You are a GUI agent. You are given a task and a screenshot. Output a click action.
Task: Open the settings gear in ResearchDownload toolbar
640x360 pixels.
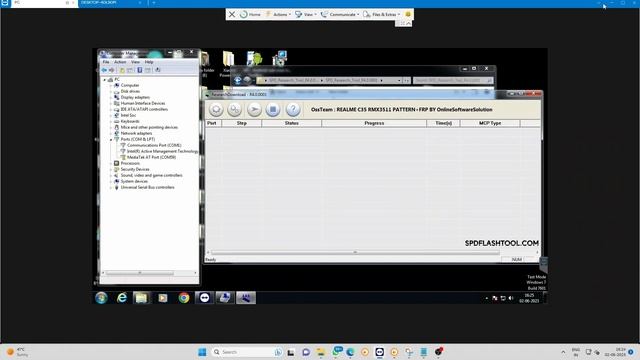[x=216, y=109]
